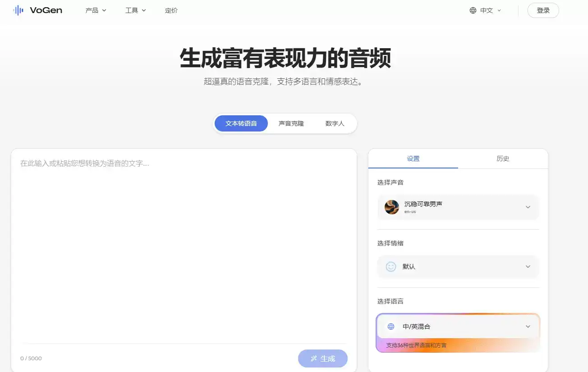Viewport: 588px width, 372px height.
Task: Click the 选择情绪 label
Action: 390,243
